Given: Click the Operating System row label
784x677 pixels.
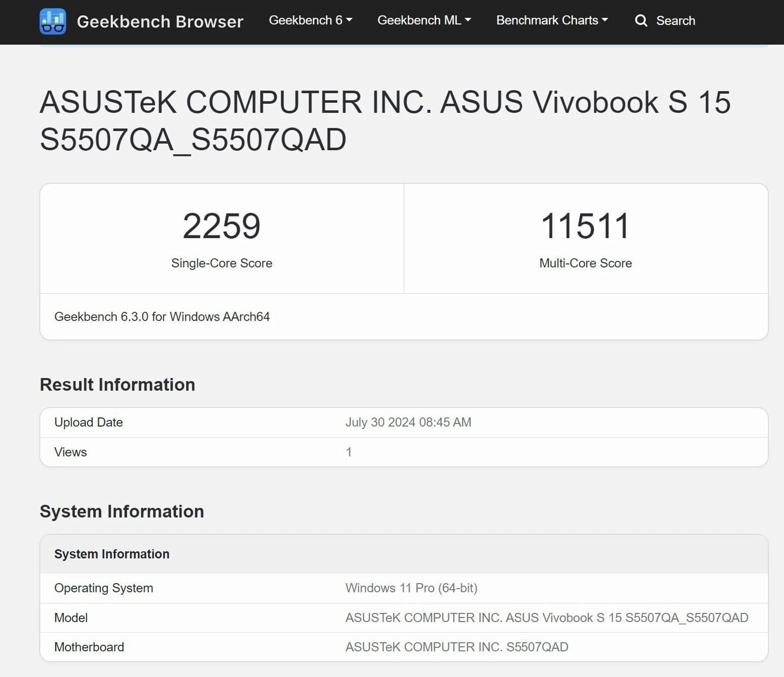Looking at the screenshot, I should [x=104, y=588].
